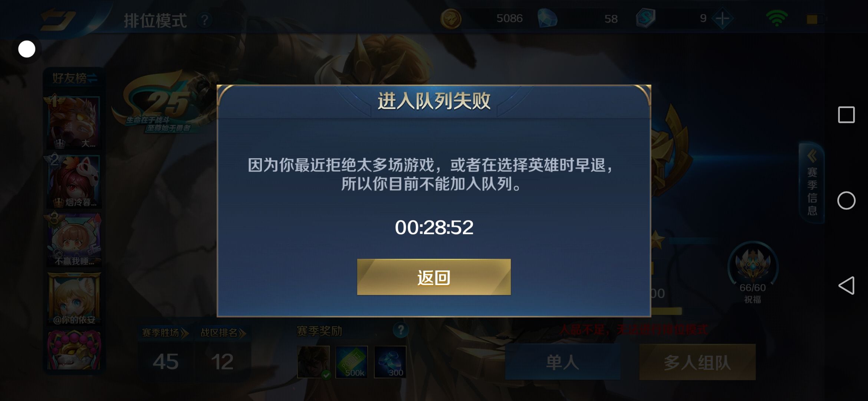Viewport: 868px width, 401px height.
Task: Tap the Android recent apps square
Action: click(x=846, y=115)
